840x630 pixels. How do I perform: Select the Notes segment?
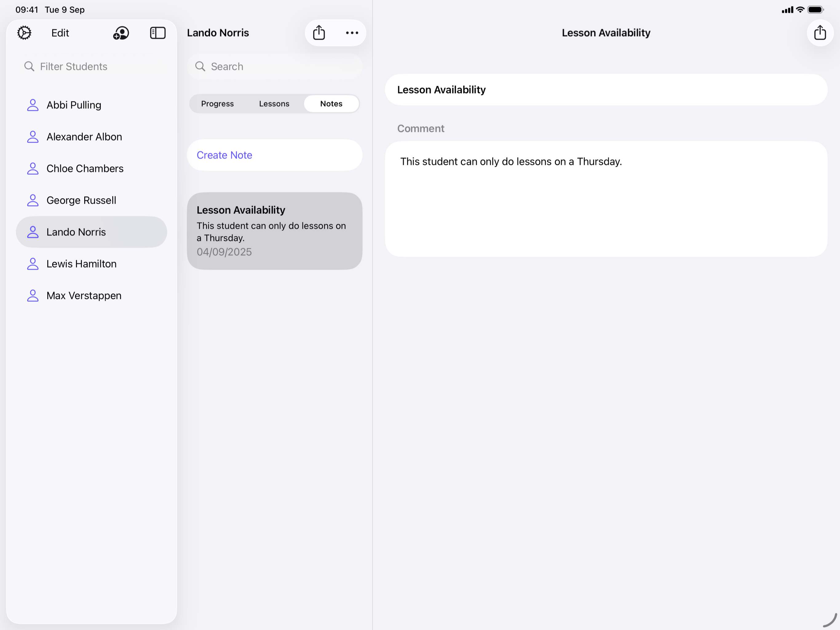pos(331,104)
